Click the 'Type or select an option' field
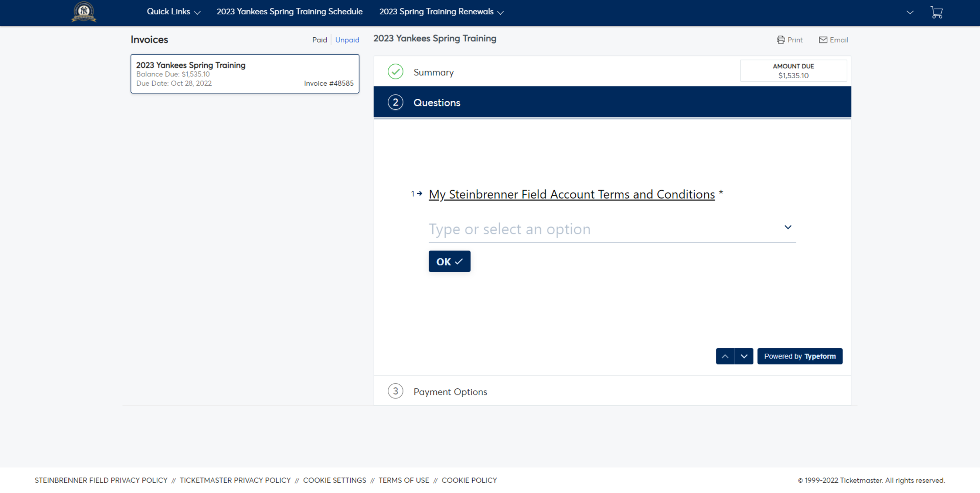Viewport: 980px width, 493px height. 612,229
